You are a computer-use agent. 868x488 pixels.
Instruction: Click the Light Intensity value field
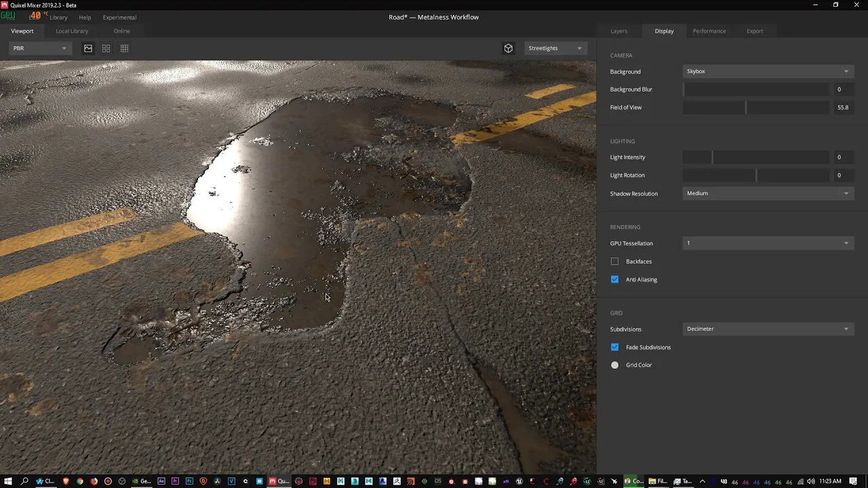(843, 157)
